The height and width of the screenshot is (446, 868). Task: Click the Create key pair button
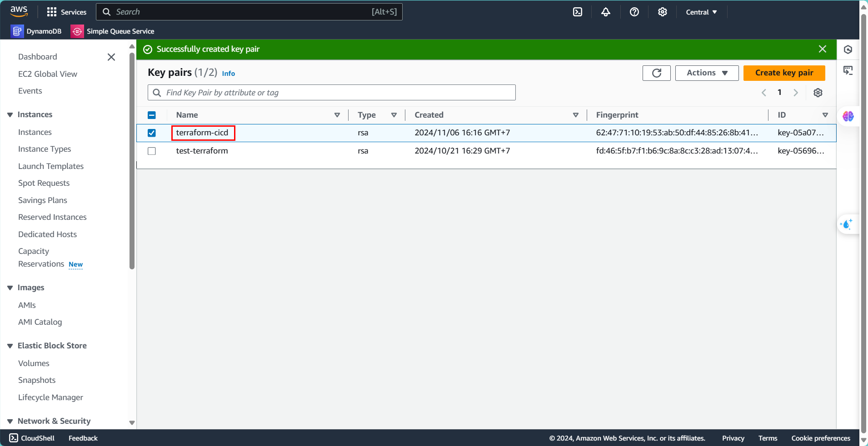(784, 73)
